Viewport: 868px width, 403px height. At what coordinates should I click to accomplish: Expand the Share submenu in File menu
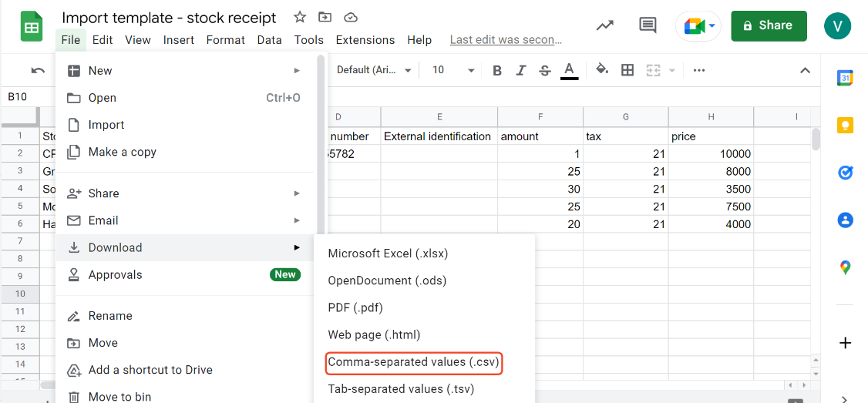click(x=184, y=193)
